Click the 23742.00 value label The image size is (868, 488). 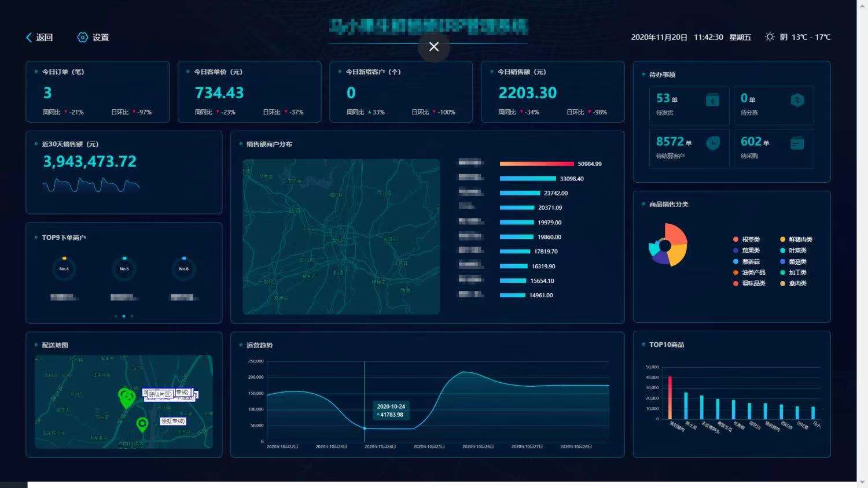[x=556, y=193]
